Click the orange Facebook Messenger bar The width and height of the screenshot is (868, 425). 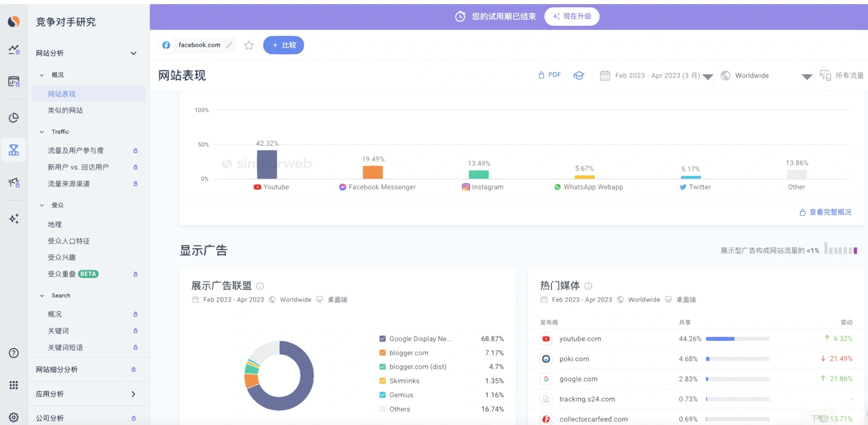pyautogui.click(x=373, y=172)
